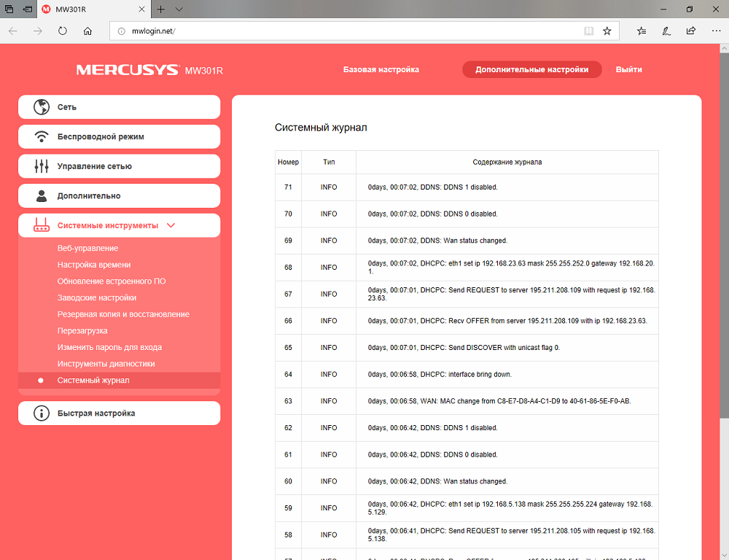This screenshot has width=729, height=560.
Task: Click the router icon for Системные инструменты
Action: click(x=42, y=225)
